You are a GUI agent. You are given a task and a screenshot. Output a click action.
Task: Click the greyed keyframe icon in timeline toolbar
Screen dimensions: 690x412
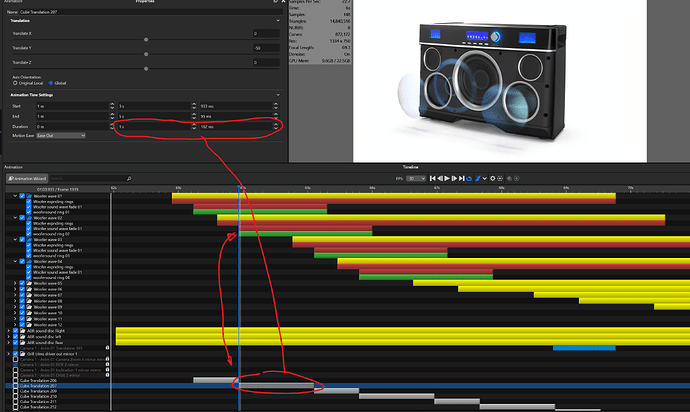click(x=510, y=178)
